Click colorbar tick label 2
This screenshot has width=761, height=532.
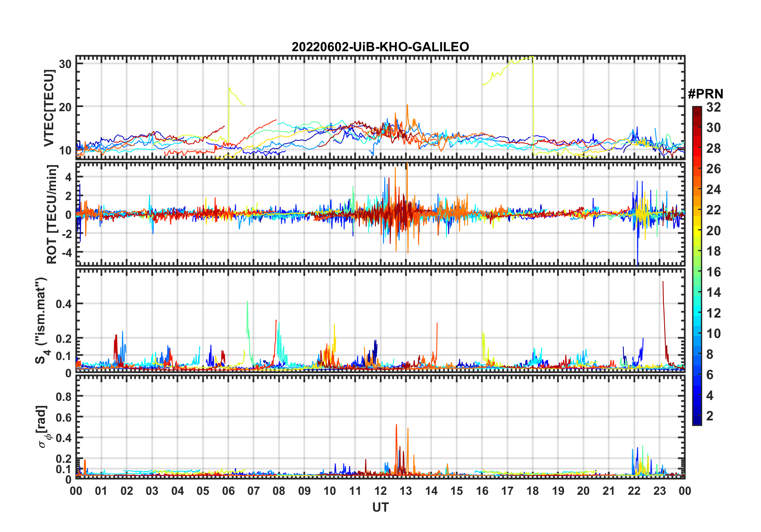pos(710,416)
